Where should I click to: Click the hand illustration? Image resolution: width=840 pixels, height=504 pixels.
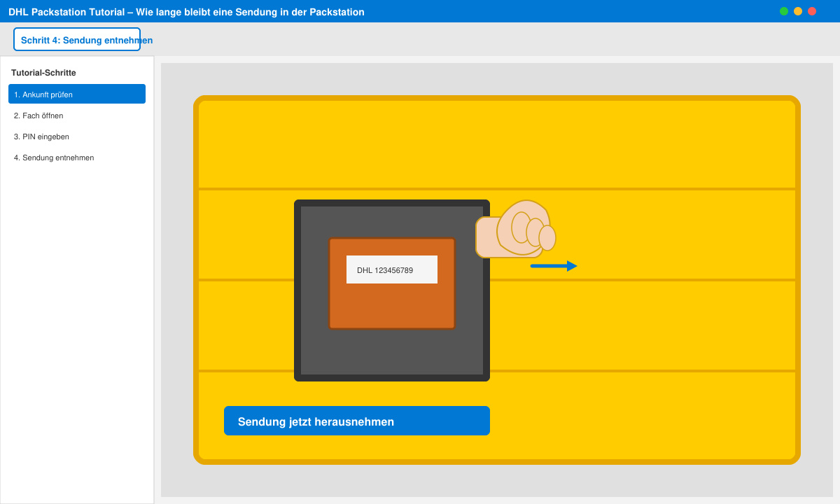[516, 228]
